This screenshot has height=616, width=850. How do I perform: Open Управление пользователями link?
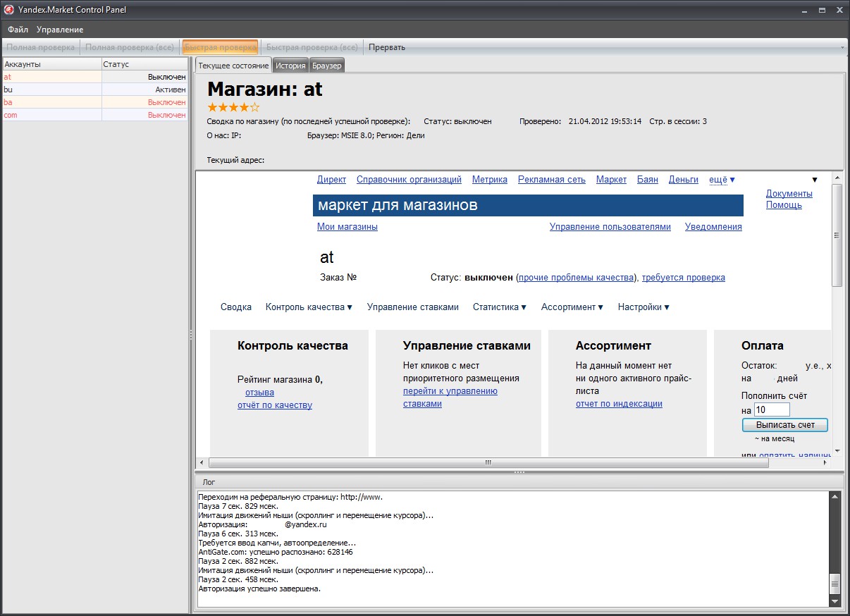(610, 227)
